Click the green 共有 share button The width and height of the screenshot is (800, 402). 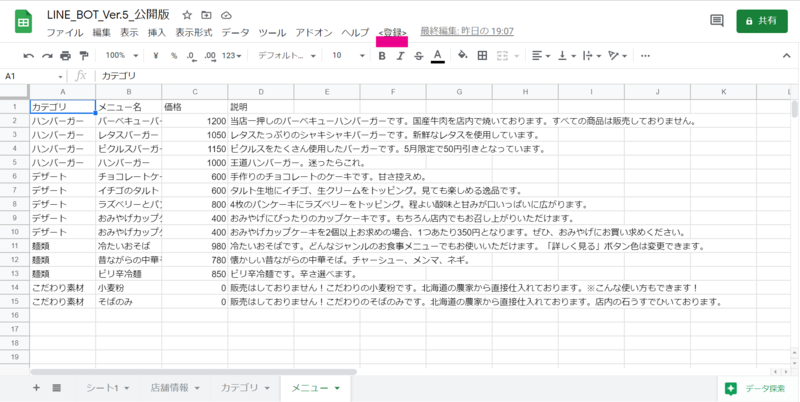pos(762,21)
